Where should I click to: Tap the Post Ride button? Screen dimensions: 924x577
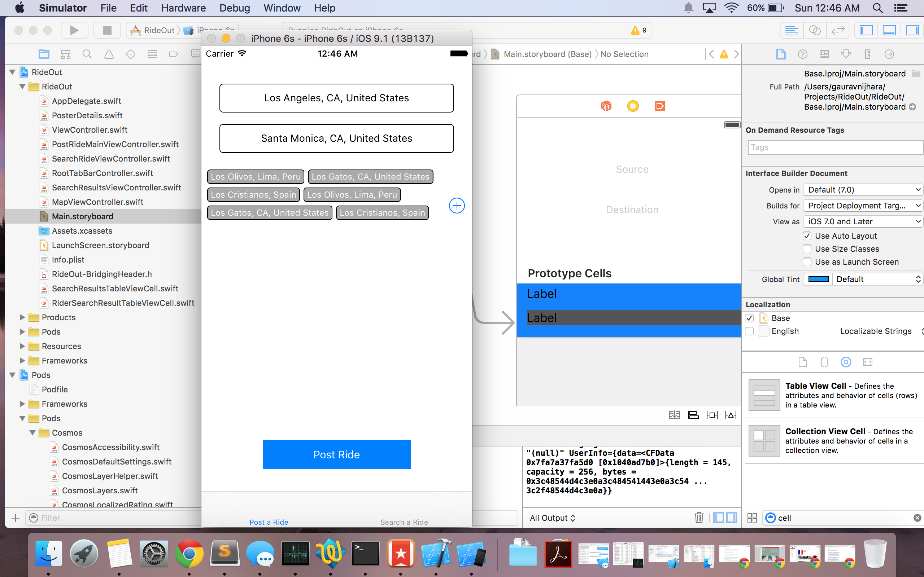336,454
